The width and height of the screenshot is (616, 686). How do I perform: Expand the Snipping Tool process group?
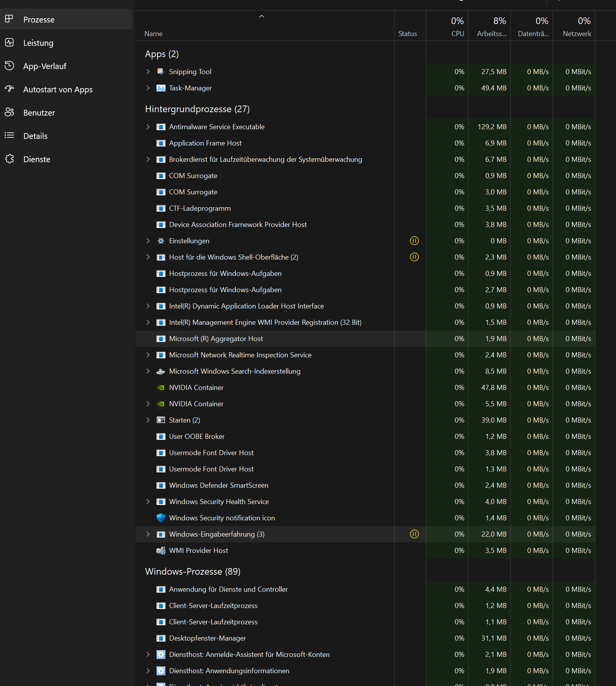pyautogui.click(x=148, y=72)
